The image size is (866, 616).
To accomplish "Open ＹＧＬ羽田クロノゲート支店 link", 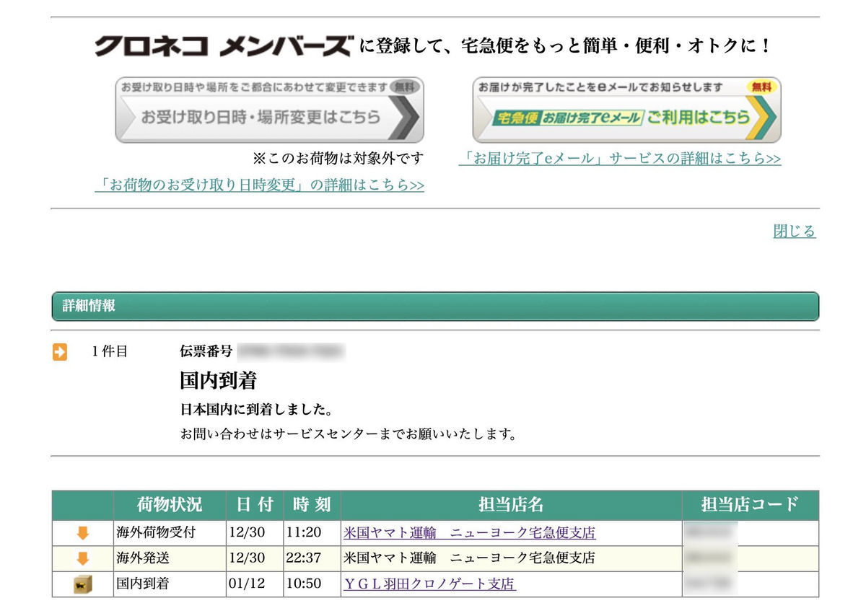I will click(429, 584).
